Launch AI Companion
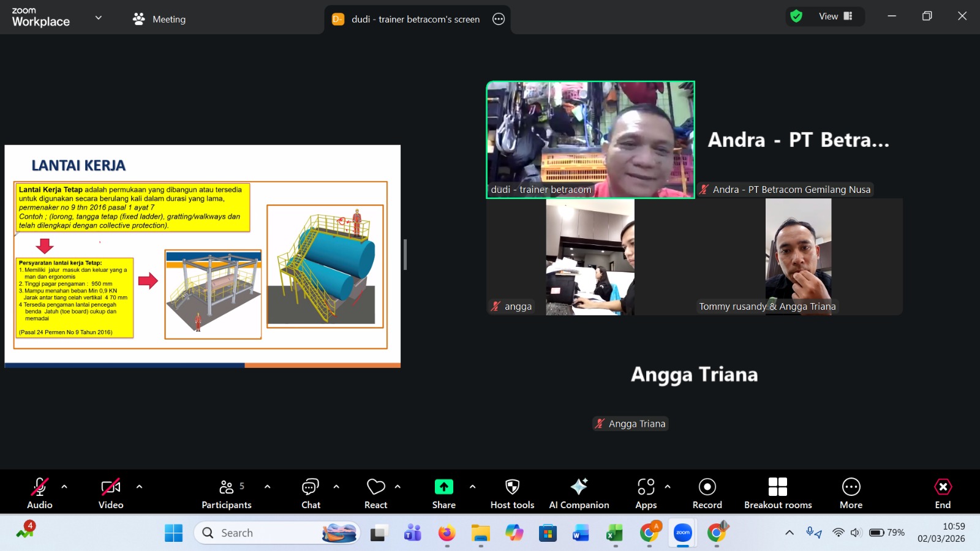The height and width of the screenshot is (551, 980). [x=579, y=493]
